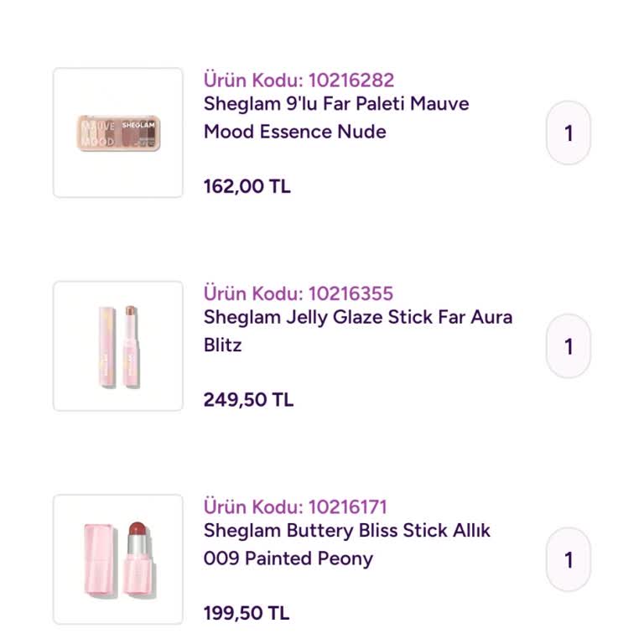Click the 'Blitz' text line
This screenshot has height=644, width=644.
[222, 345]
